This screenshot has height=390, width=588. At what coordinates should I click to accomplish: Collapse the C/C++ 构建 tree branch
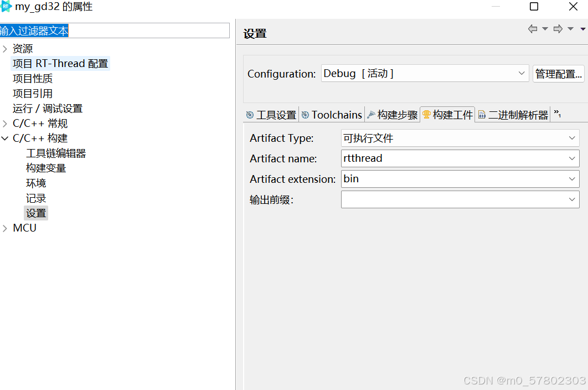(x=5, y=137)
